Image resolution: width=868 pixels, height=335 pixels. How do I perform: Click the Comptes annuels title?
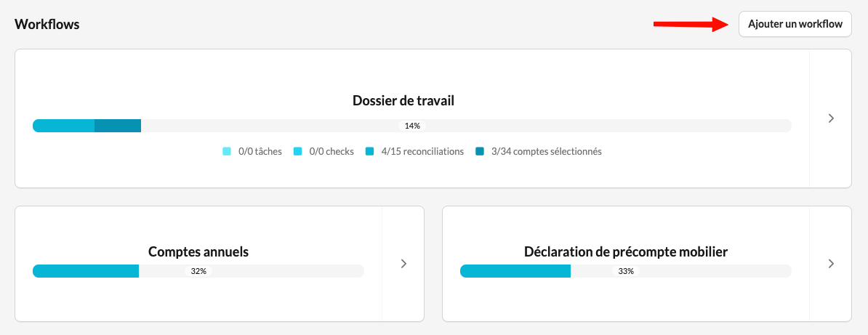[198, 252]
